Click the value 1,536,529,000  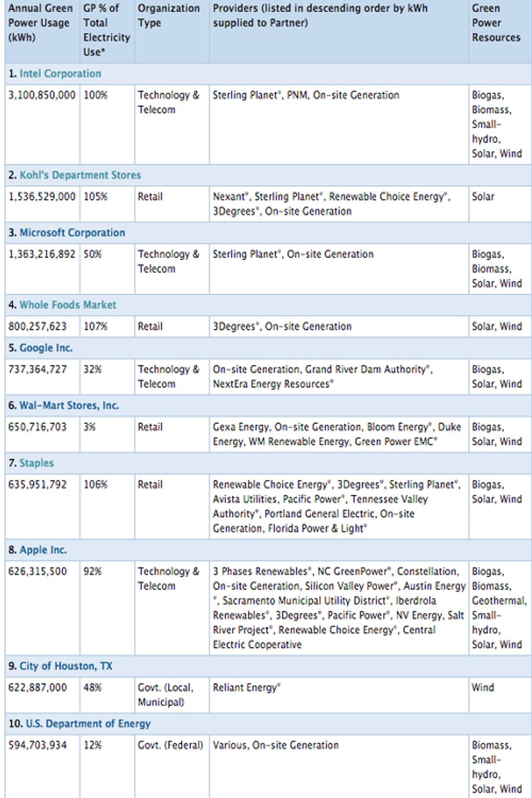point(42,197)
